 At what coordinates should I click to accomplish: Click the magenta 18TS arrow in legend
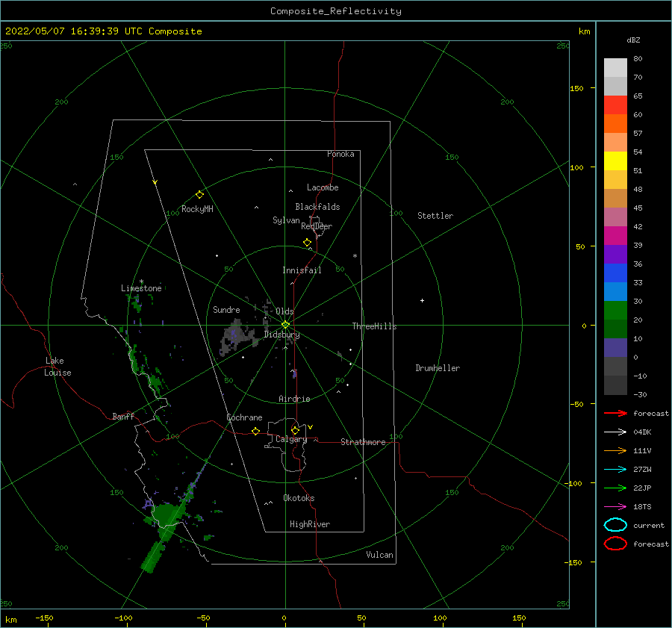click(x=615, y=507)
